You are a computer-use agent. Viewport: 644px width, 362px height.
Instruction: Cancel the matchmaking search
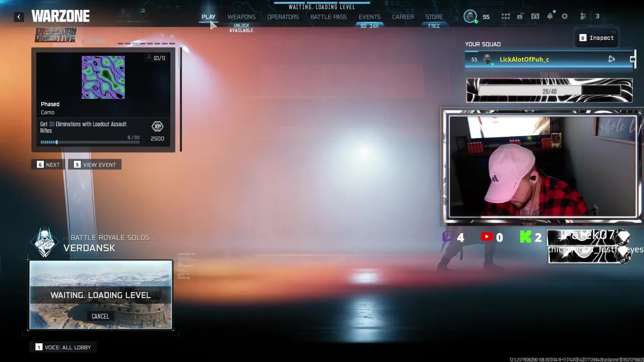pyautogui.click(x=100, y=316)
